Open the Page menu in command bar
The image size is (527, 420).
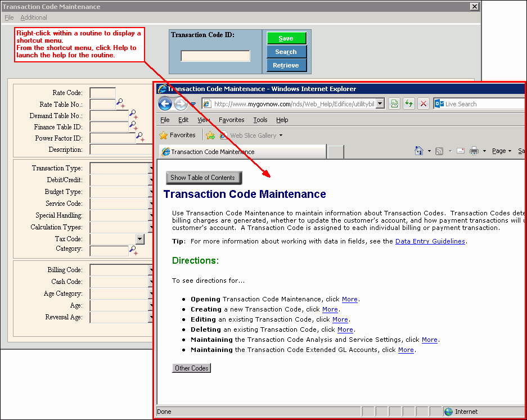(x=502, y=151)
